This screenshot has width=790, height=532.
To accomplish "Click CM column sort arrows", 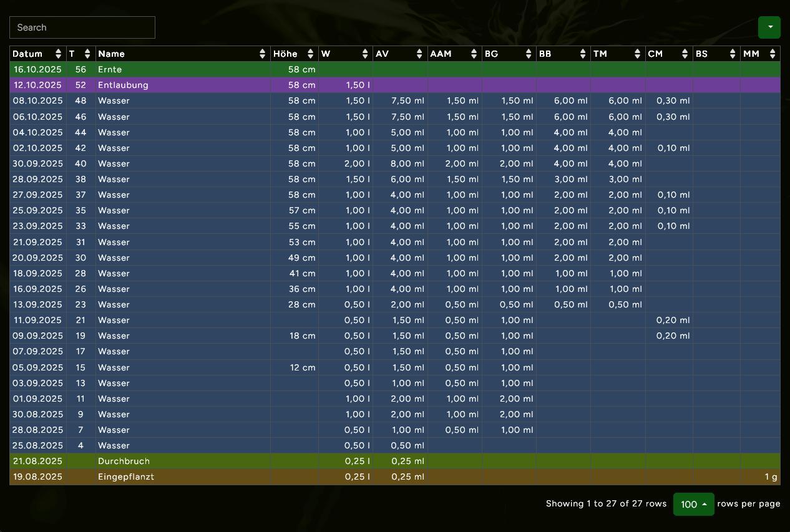I will tap(685, 54).
